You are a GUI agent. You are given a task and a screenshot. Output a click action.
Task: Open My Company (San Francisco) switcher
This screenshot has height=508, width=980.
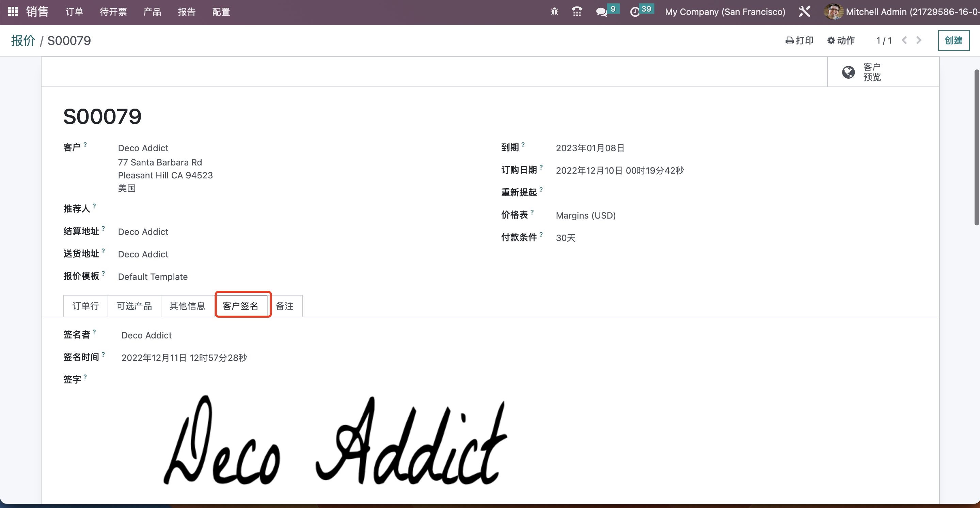[725, 12]
